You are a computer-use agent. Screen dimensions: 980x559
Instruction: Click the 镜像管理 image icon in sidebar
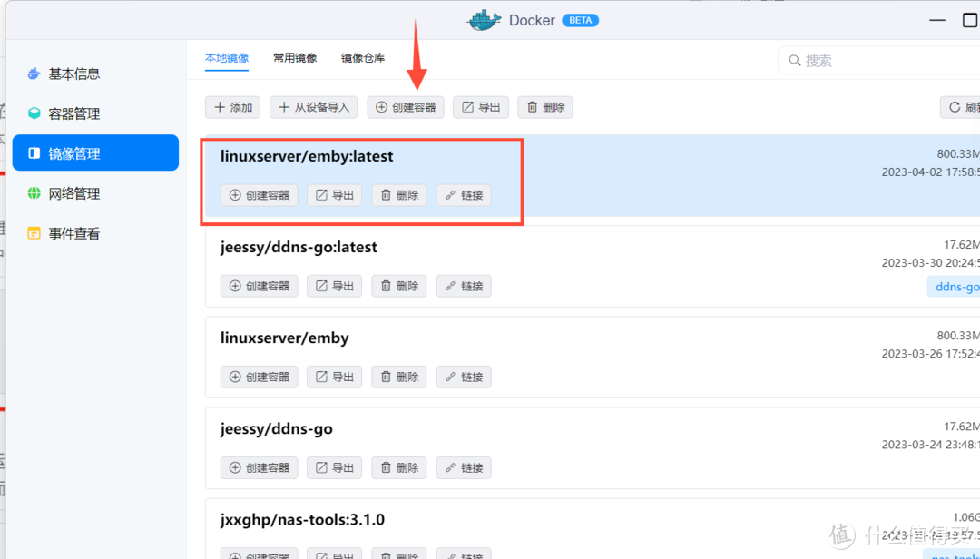[33, 152]
